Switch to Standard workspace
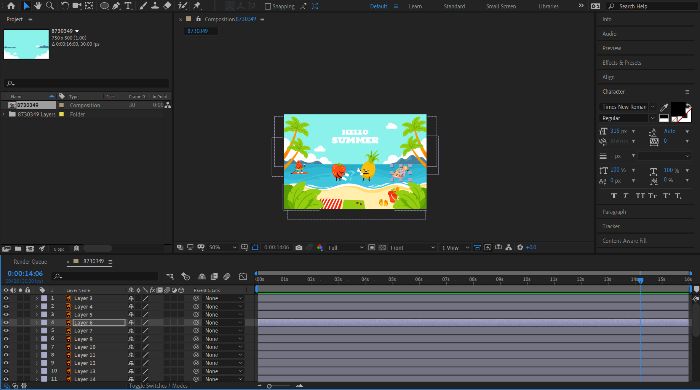The image size is (700, 390). [x=454, y=6]
